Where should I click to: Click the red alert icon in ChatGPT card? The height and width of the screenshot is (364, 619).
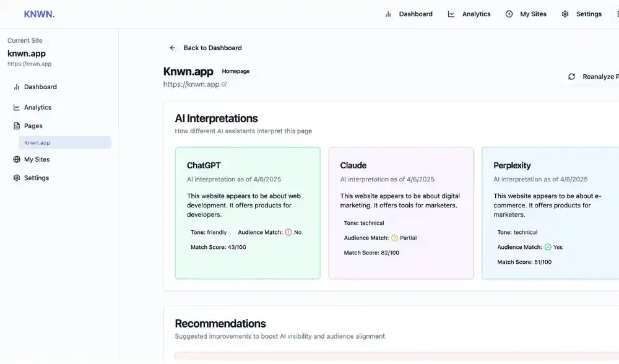pos(288,232)
